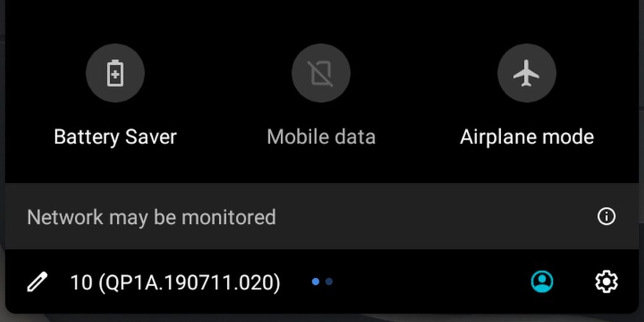This screenshot has height=322, width=644.
Task: Click the Airplane mode text label
Action: pyautogui.click(x=526, y=136)
